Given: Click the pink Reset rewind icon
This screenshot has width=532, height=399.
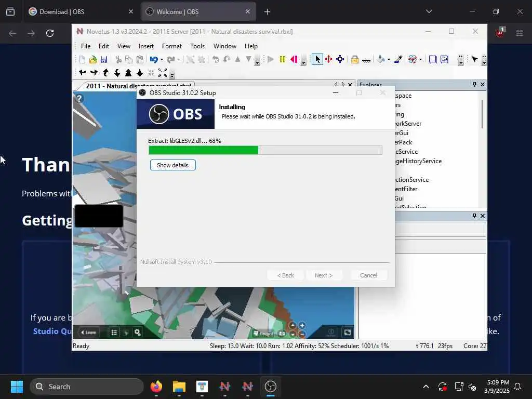Looking at the screenshot, I should pyautogui.click(x=294, y=60).
